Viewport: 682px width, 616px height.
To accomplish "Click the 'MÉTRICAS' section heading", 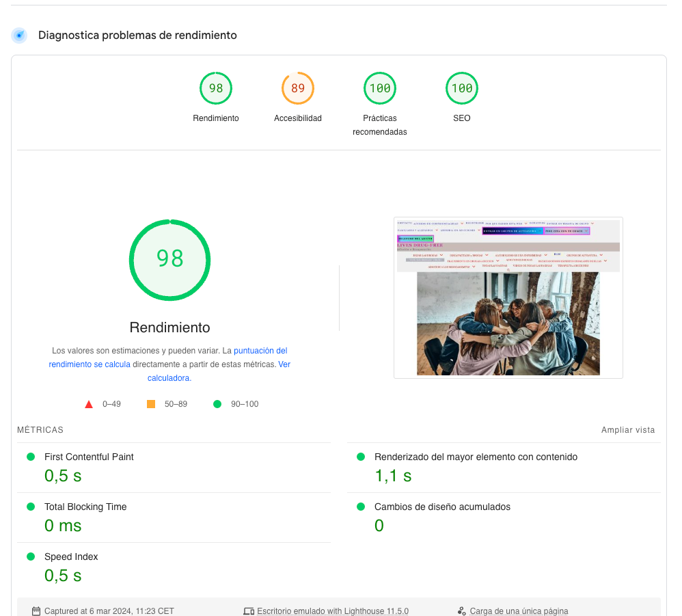I will coord(40,430).
